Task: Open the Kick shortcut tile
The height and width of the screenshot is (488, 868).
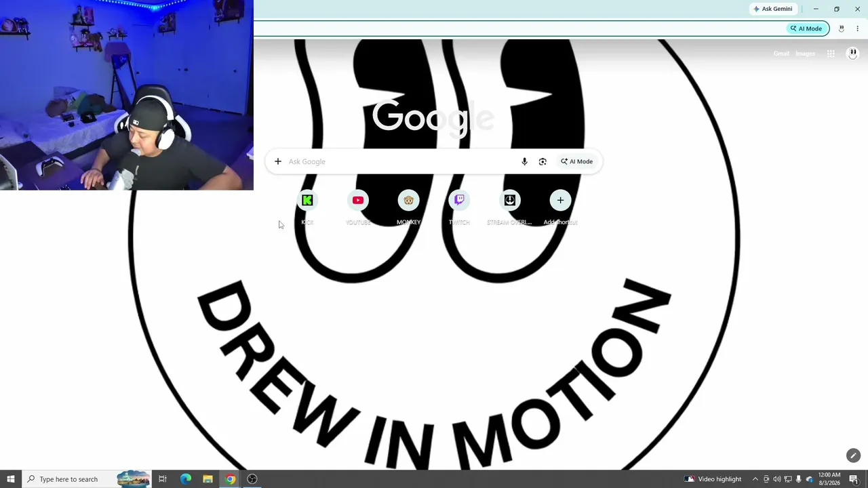Action: [x=307, y=207]
